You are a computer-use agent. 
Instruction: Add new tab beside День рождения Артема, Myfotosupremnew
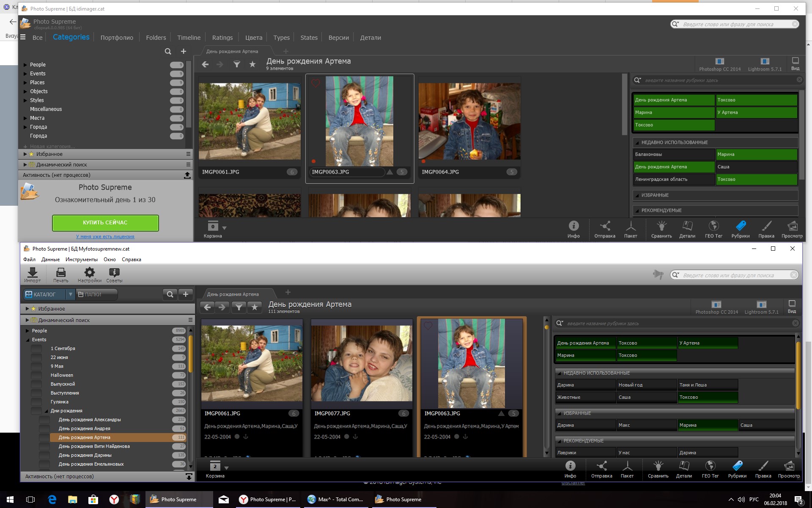pos(288,292)
